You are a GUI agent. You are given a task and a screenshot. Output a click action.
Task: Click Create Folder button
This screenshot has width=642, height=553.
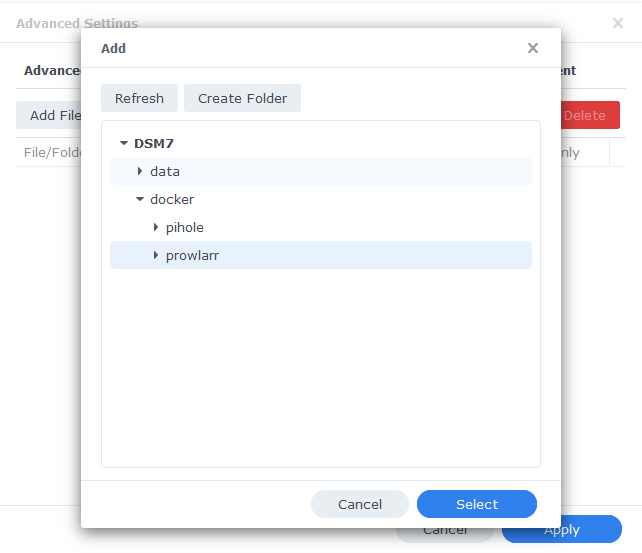(242, 98)
